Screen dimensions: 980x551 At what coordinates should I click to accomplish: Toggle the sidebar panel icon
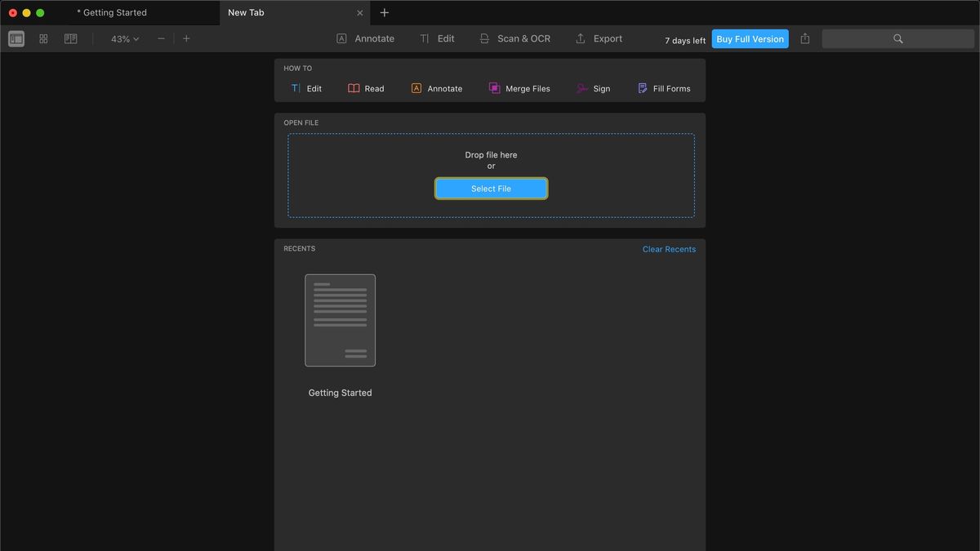[x=16, y=38]
